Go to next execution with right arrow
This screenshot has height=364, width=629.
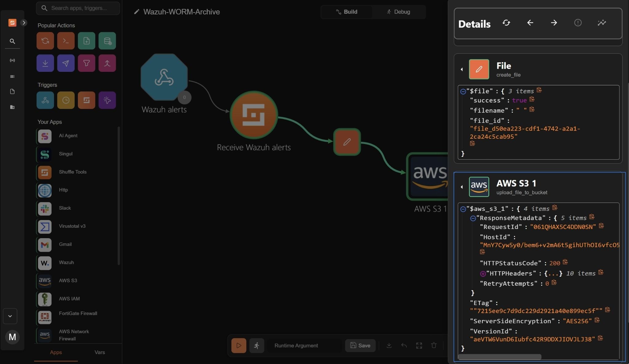(554, 23)
